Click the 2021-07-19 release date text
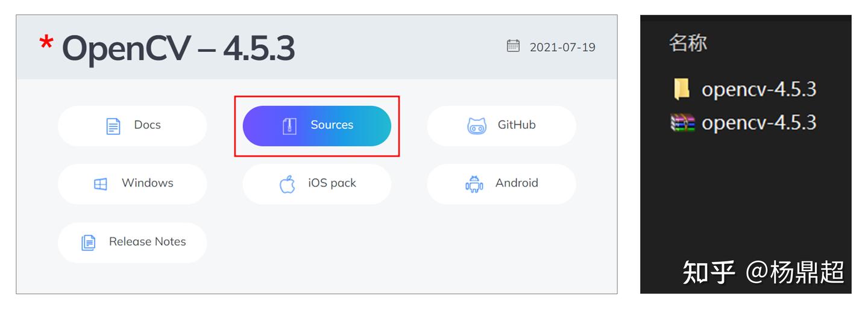Image resolution: width=868 pixels, height=309 pixels. pyautogui.click(x=562, y=47)
